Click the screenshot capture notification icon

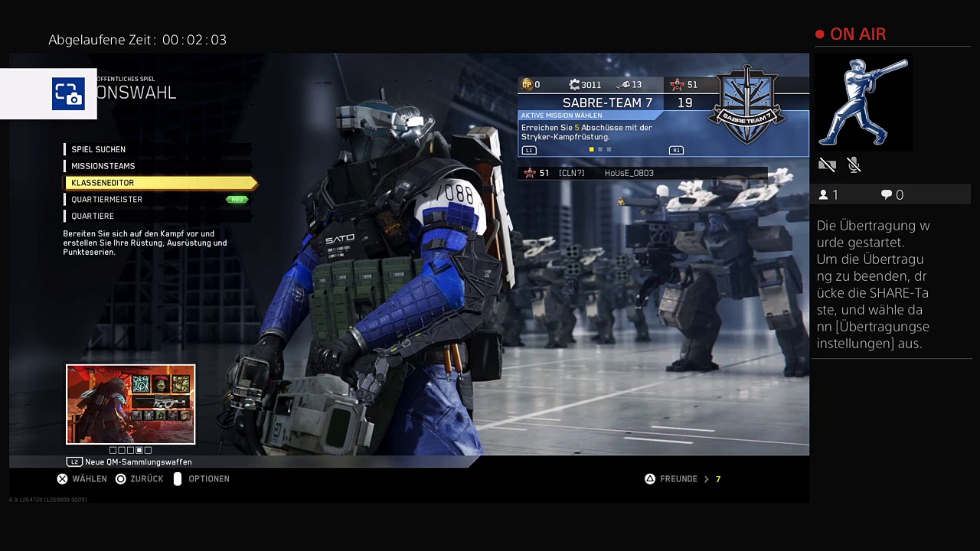tap(68, 93)
